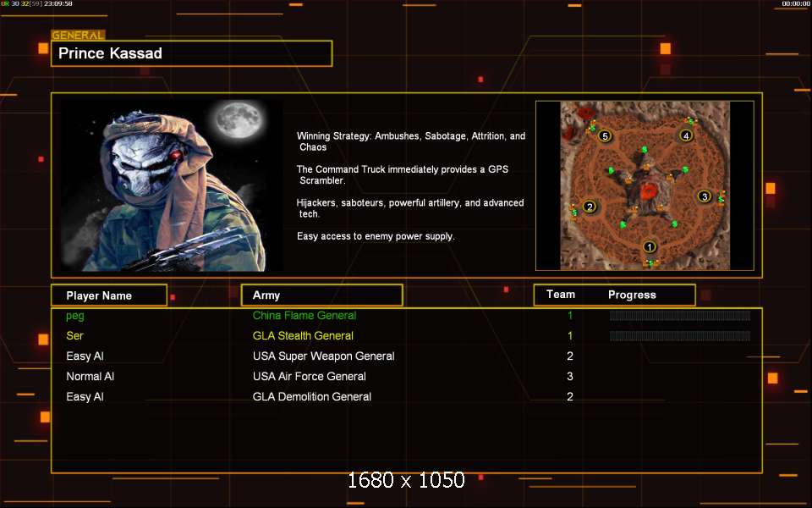812x508 pixels.
Task: Click start position marker 5 on minimap
Action: click(x=604, y=136)
